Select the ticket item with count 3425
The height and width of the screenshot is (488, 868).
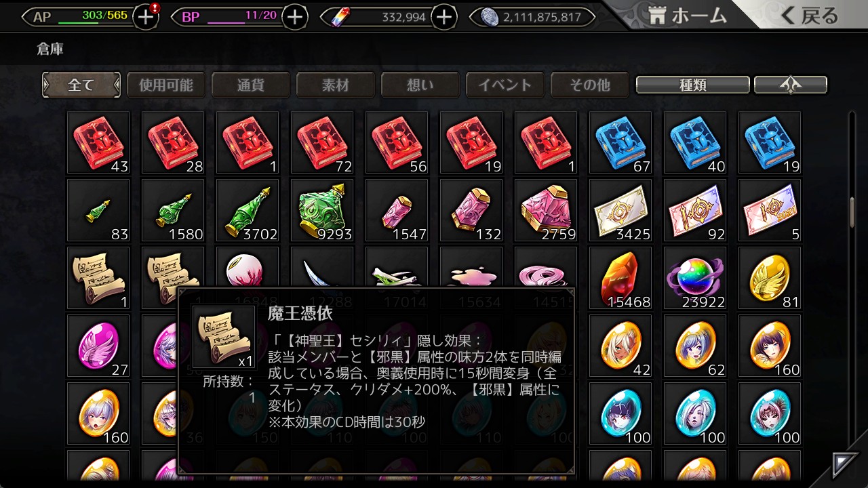point(620,210)
